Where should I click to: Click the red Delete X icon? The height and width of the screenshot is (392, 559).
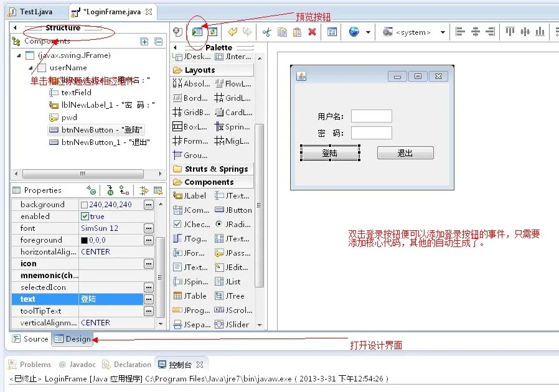tap(312, 32)
